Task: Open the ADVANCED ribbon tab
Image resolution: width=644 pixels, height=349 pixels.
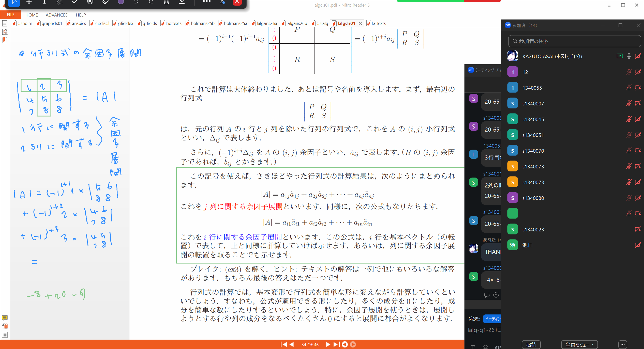Action: pyautogui.click(x=57, y=15)
